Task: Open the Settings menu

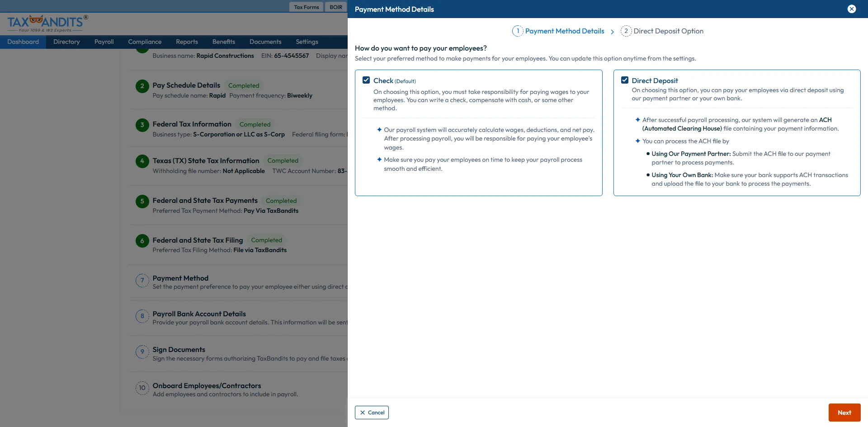Action: [x=307, y=42]
